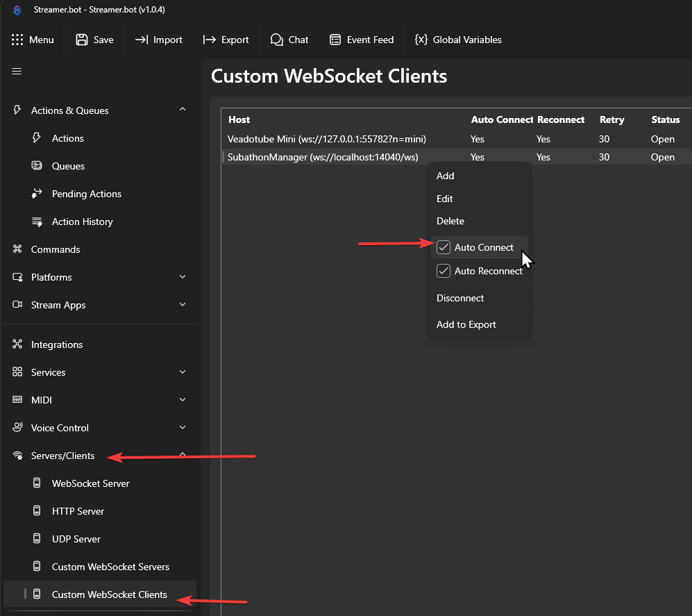Viewport: 692px width, 616px height.
Task: Select the Veadotube Mini client row
Action: click(327, 139)
